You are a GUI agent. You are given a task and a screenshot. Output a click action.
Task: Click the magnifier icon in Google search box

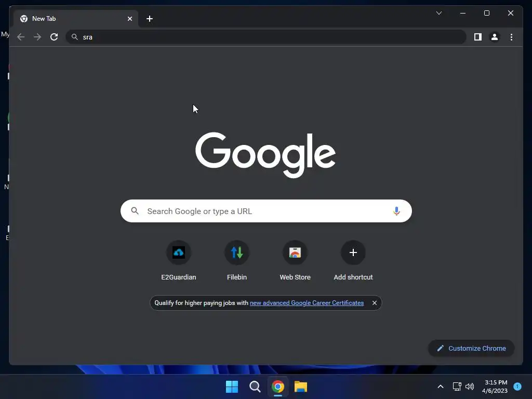[135, 211]
